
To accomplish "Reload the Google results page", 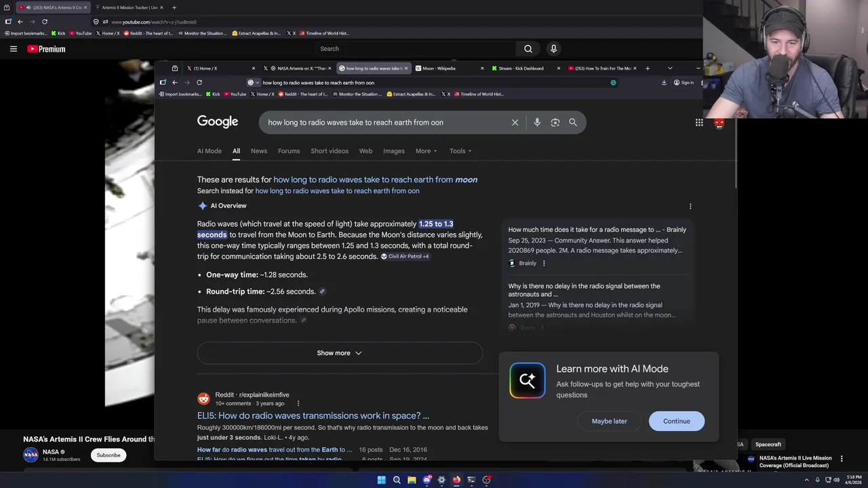I will pyautogui.click(x=199, y=83).
